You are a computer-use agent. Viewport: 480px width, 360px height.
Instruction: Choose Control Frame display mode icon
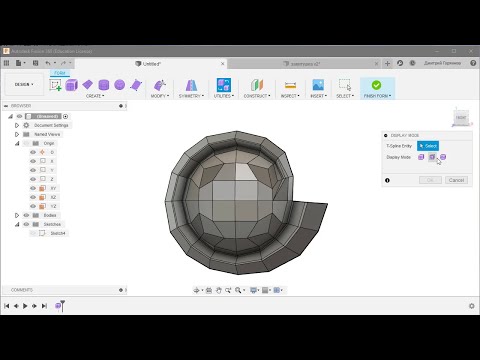(432, 157)
